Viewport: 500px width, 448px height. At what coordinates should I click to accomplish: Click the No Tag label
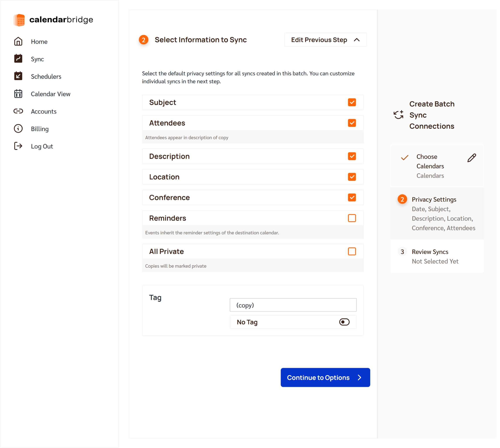point(247,322)
